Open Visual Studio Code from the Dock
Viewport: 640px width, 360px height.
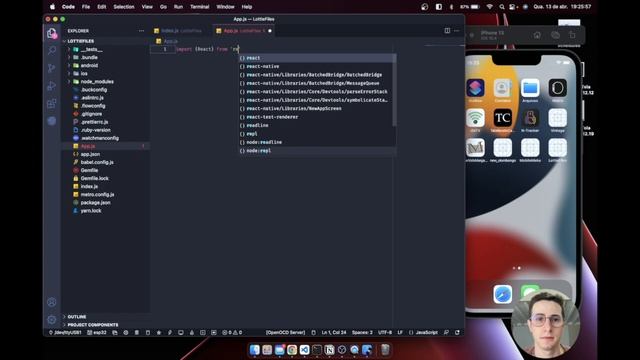pos(304,350)
